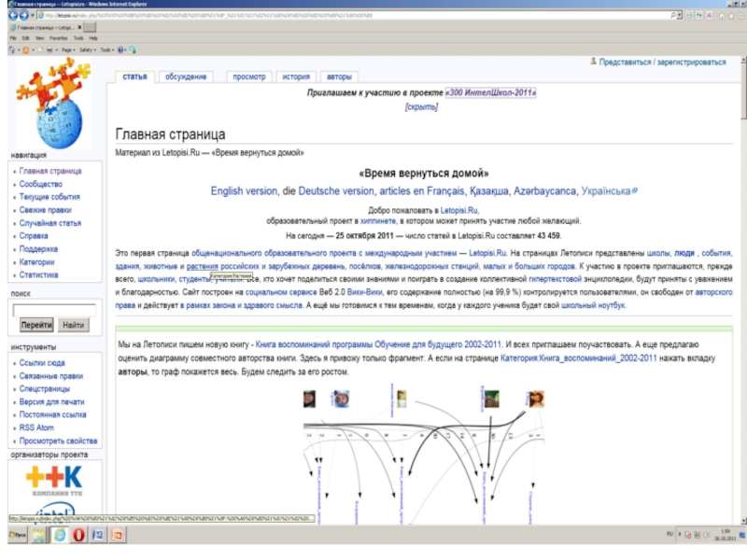This screenshot has width=747, height=560.
Task: Click the orange RSS feeds icon
Action: 26,49
